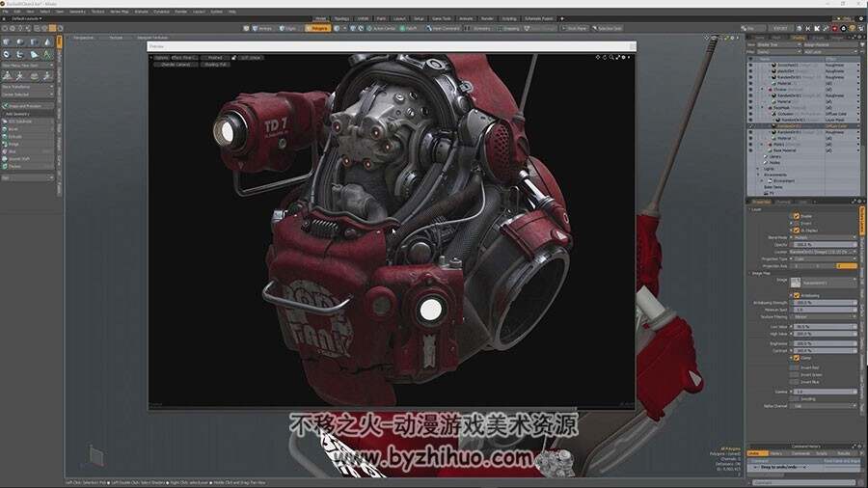This screenshot has height=488, width=868.
Task: Click the EXPORT button
Action: 780,28
